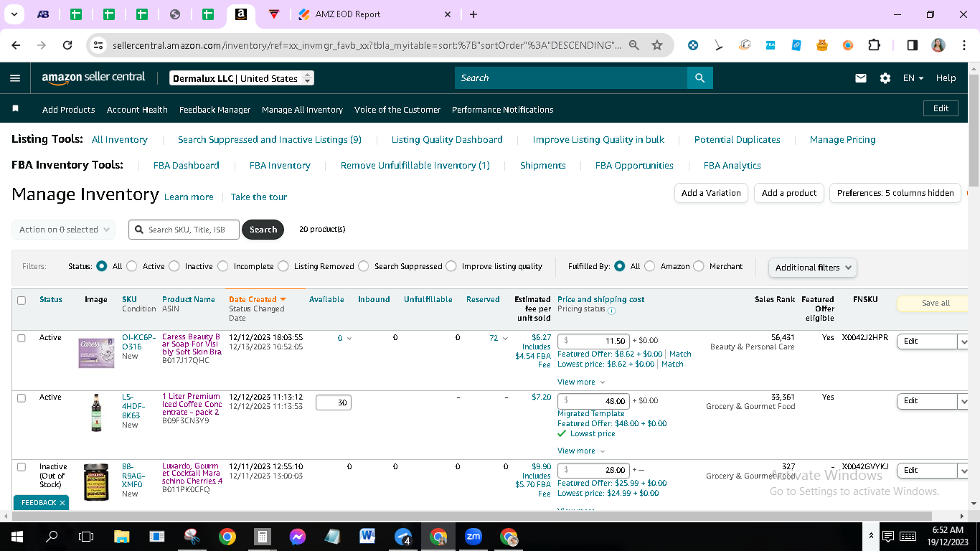Click the Amazon Seller Central logo

[93, 77]
